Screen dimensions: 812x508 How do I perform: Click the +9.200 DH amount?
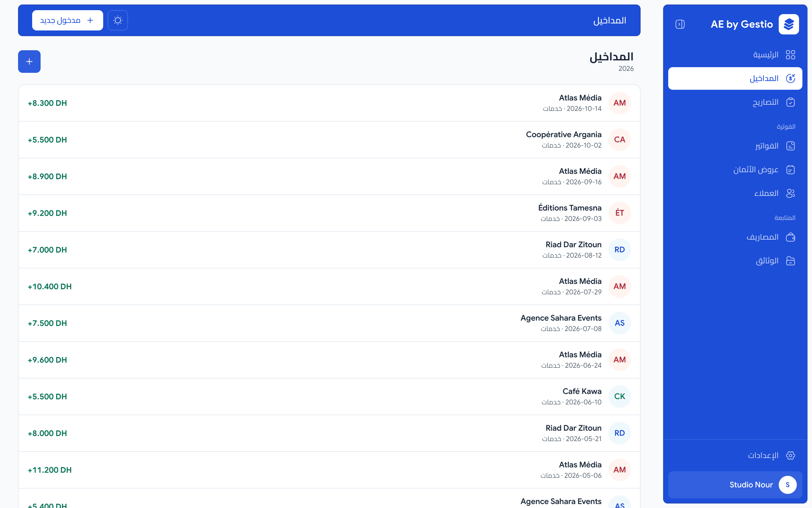pos(47,213)
